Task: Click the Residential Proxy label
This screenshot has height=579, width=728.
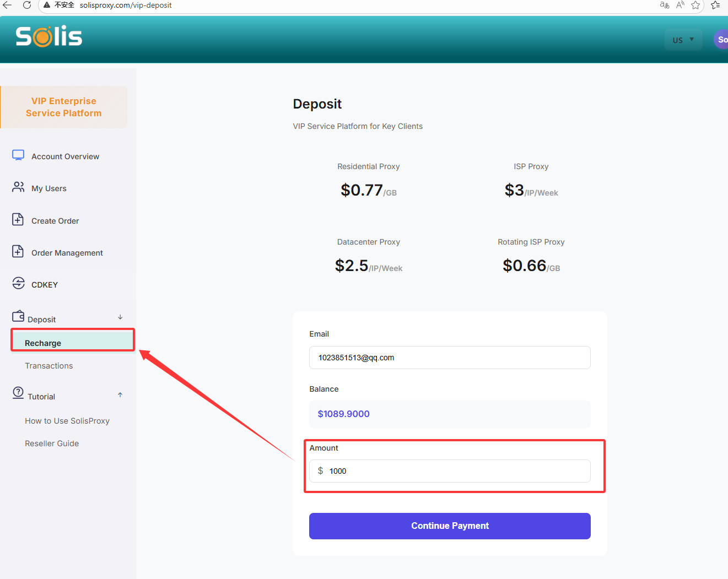Action: point(369,166)
